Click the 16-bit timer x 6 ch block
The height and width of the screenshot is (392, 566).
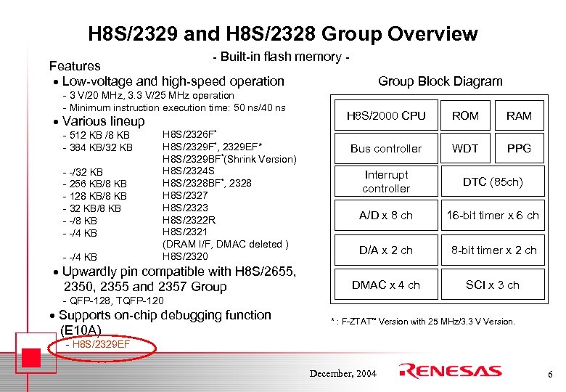click(x=493, y=215)
